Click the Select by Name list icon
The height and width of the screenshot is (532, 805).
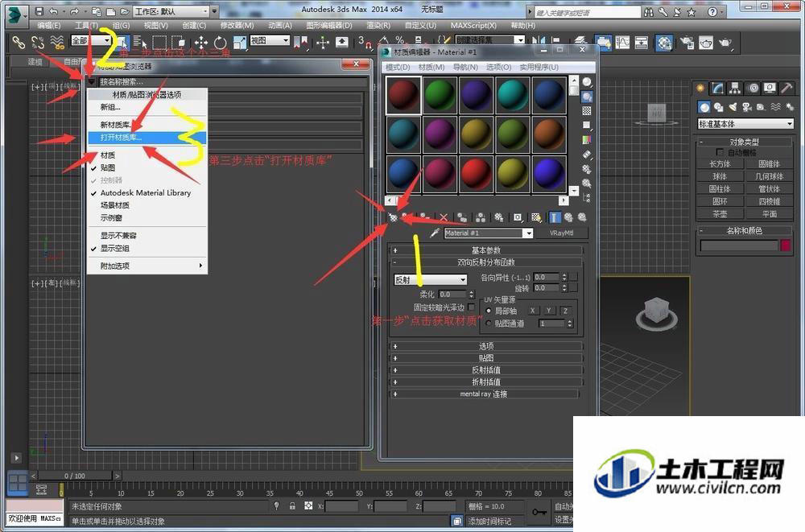tap(139, 43)
